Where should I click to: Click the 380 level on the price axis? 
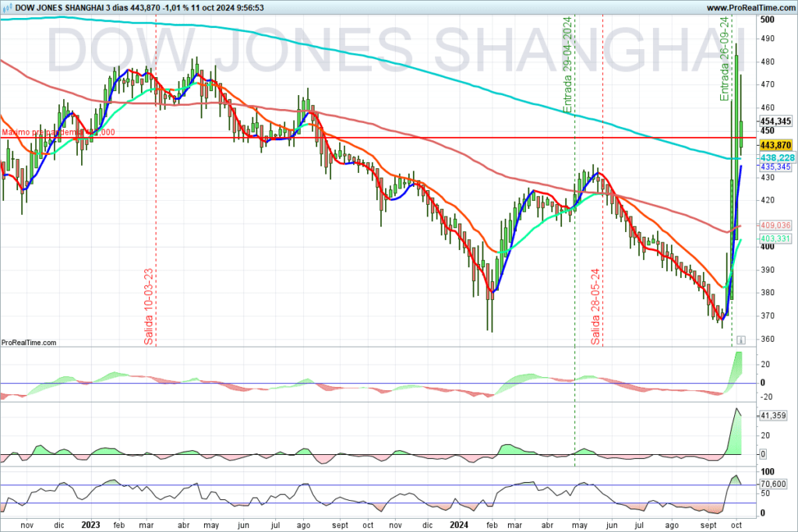pos(767,292)
